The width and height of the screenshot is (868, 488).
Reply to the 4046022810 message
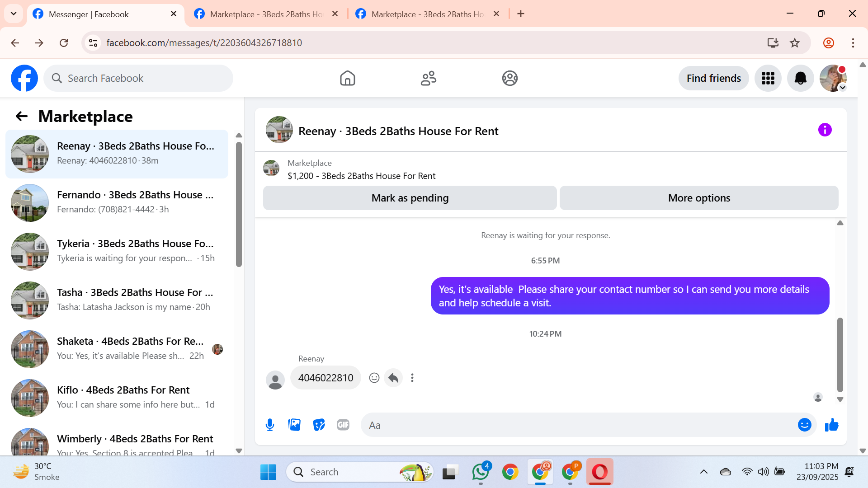pyautogui.click(x=393, y=378)
